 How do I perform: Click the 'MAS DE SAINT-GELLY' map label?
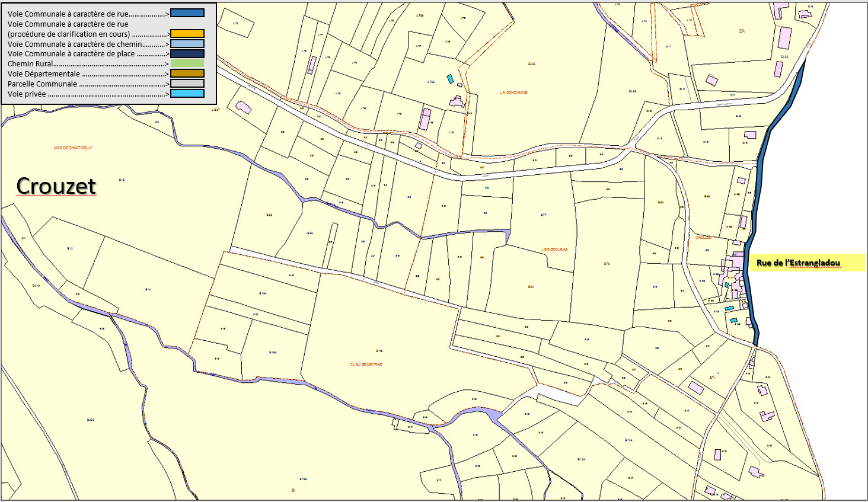pyautogui.click(x=73, y=148)
